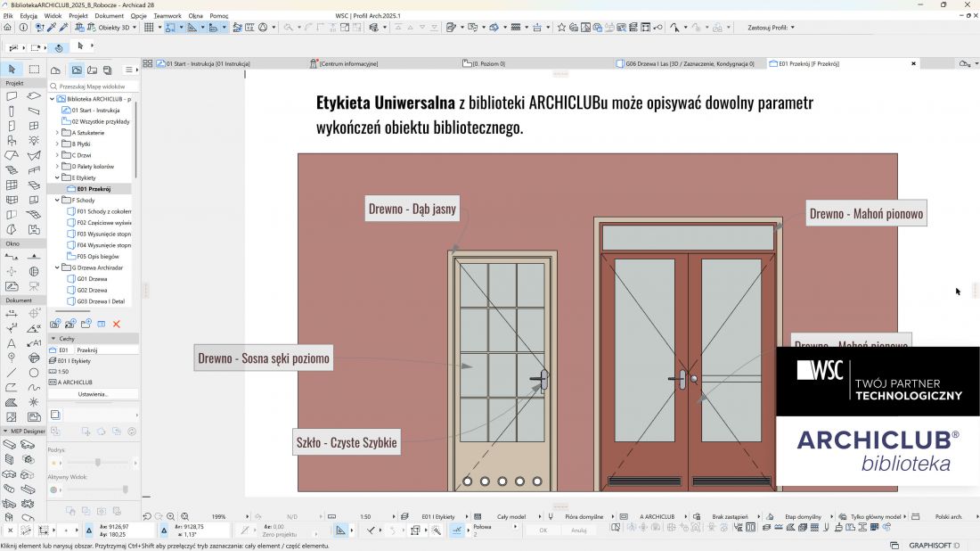Screen dimensions: 980x551
Task: Open the Zastosuj Profil dropdown
Action: [771, 28]
